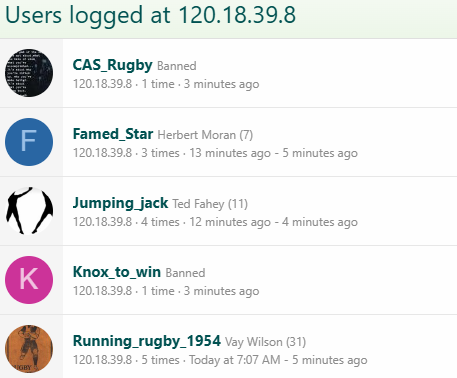This screenshot has height=378, width=457.
Task: Click 'Today at 7:07 AM' timestamp
Action: [235, 360]
